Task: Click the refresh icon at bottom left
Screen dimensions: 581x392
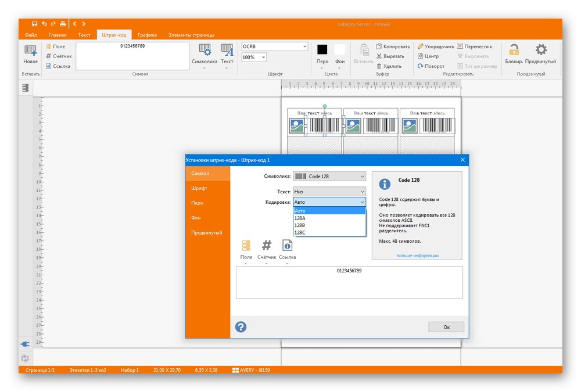Action: coord(25,358)
